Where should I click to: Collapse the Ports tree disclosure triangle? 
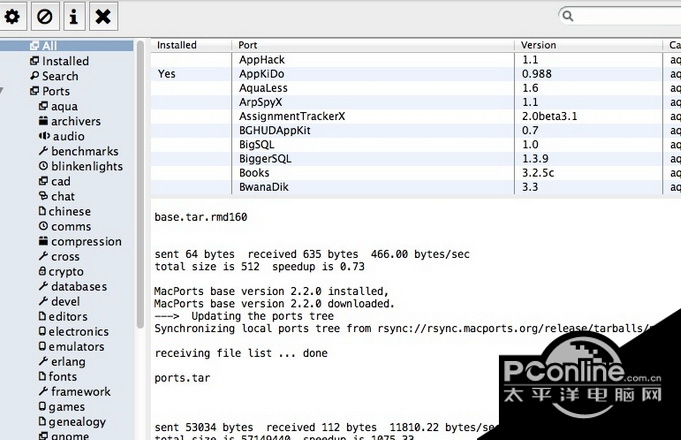coord(2,90)
